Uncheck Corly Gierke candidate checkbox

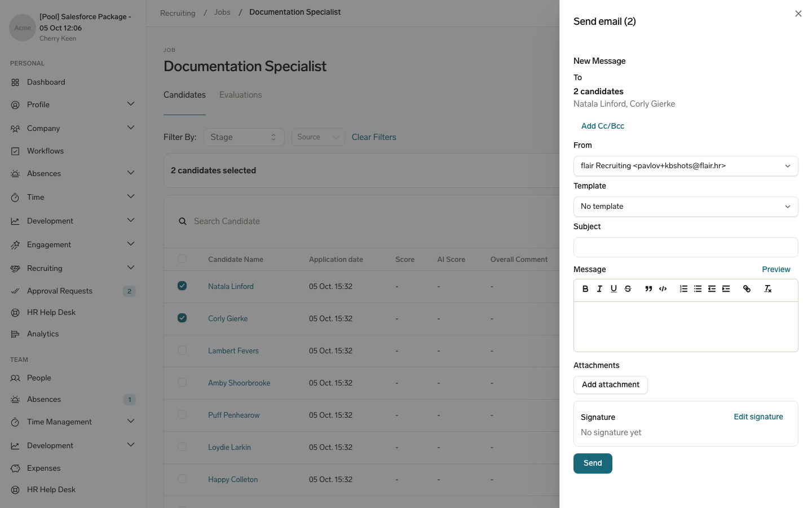(x=182, y=318)
